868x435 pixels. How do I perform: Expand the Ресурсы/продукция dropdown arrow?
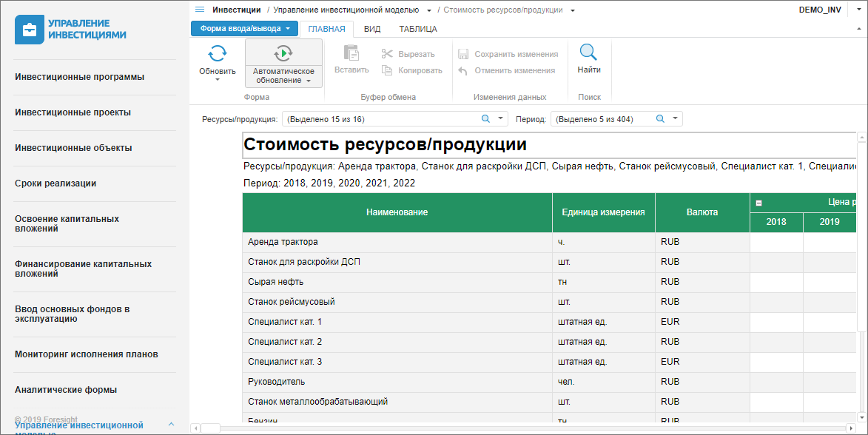pos(500,119)
